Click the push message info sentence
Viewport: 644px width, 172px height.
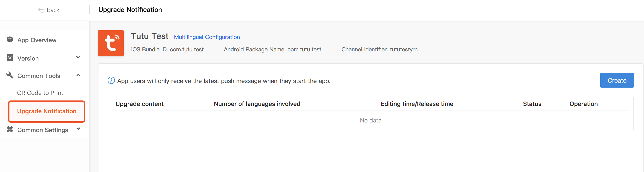coord(224,81)
